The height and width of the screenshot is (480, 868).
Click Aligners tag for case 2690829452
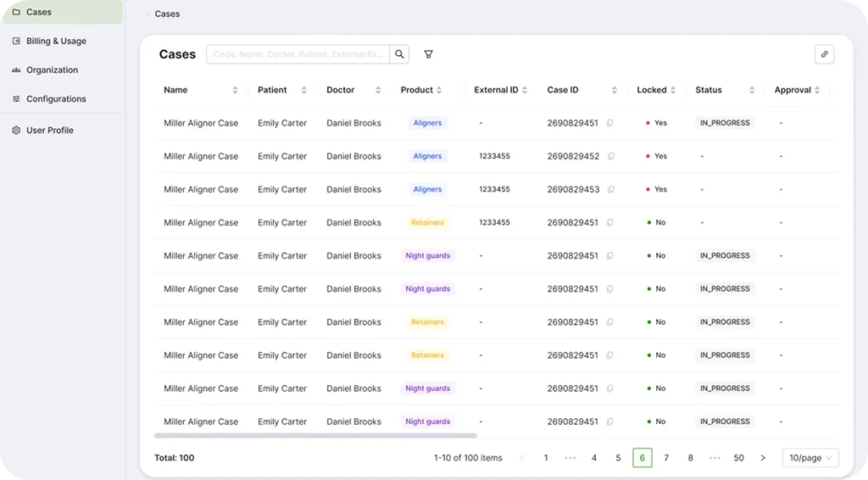point(427,156)
